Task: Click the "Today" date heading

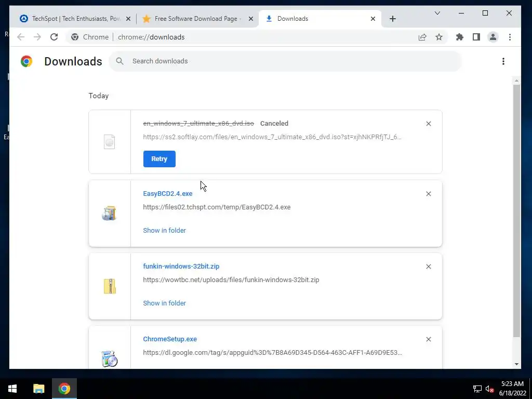Action: [99, 96]
